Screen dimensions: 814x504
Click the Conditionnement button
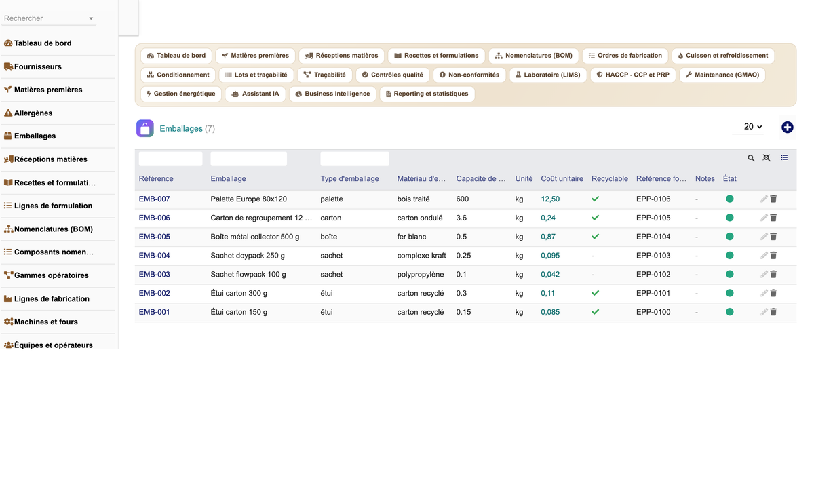178,75
